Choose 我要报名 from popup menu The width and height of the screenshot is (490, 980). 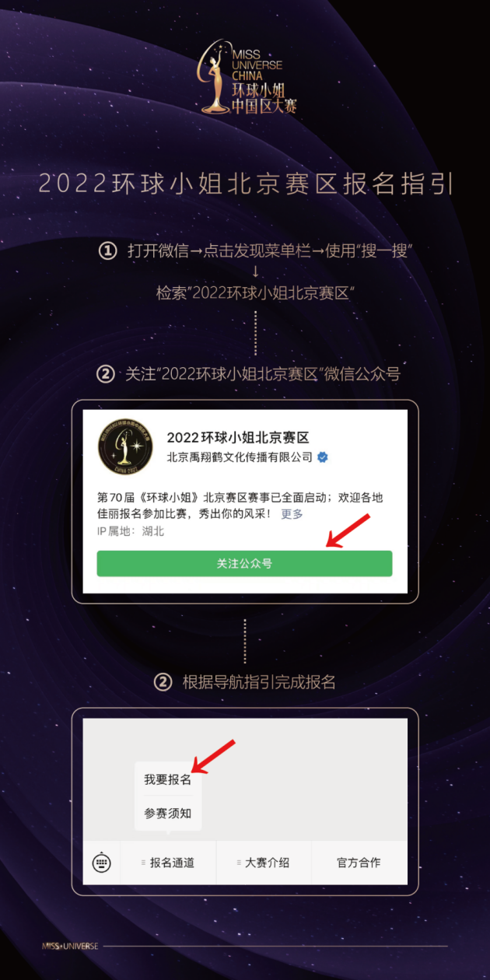(167, 779)
